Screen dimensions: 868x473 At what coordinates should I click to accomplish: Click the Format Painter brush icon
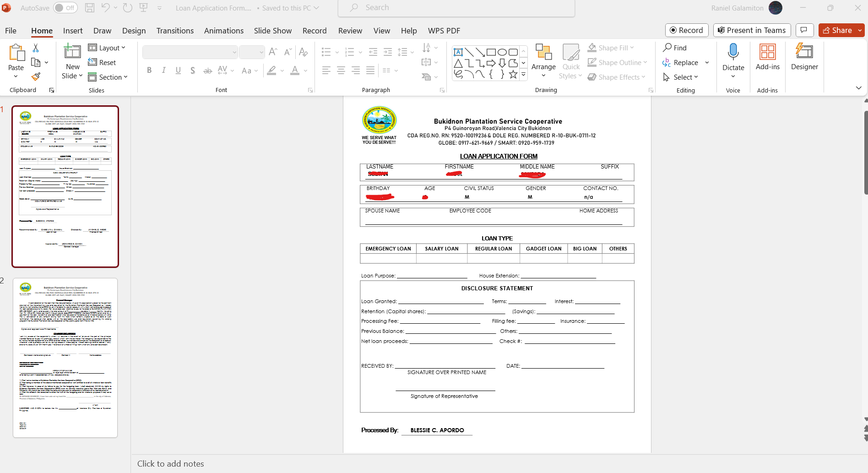click(x=36, y=76)
